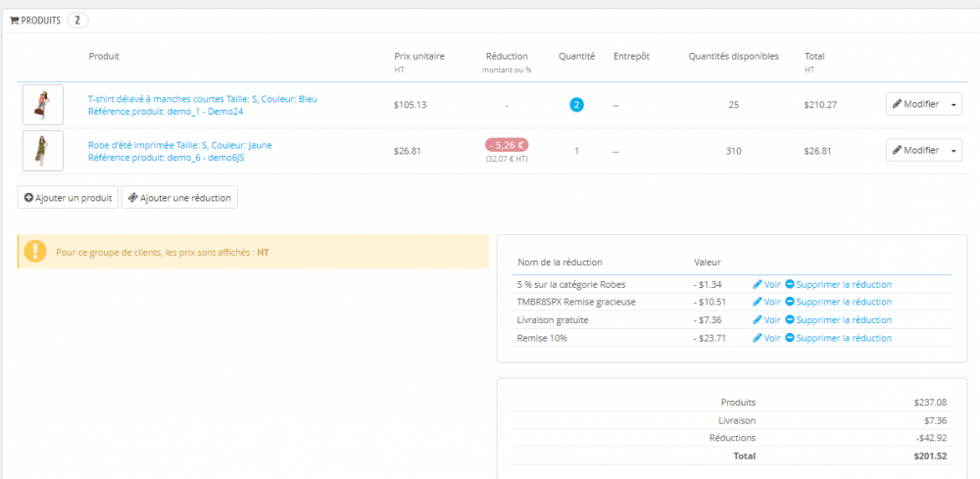Click Voir for Remise 10%
Image resolution: width=980 pixels, height=479 pixels.
767,338
